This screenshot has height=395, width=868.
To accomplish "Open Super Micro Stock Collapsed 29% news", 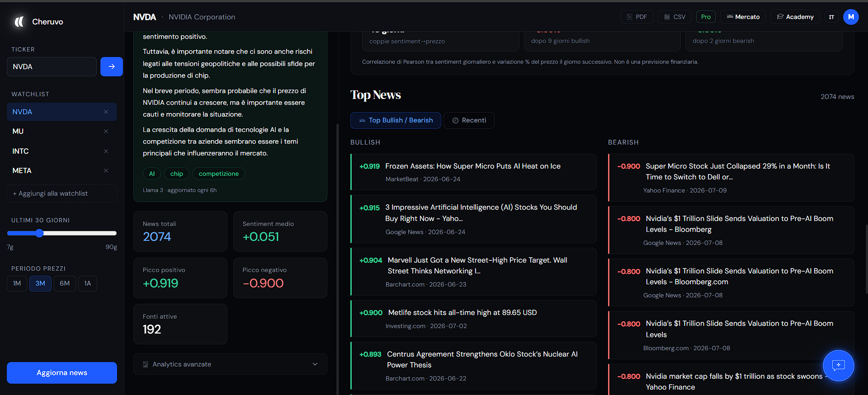I will coord(731,178).
